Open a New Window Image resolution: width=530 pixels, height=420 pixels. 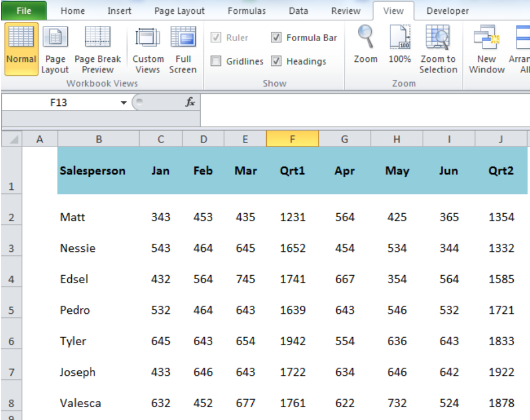[487, 49]
